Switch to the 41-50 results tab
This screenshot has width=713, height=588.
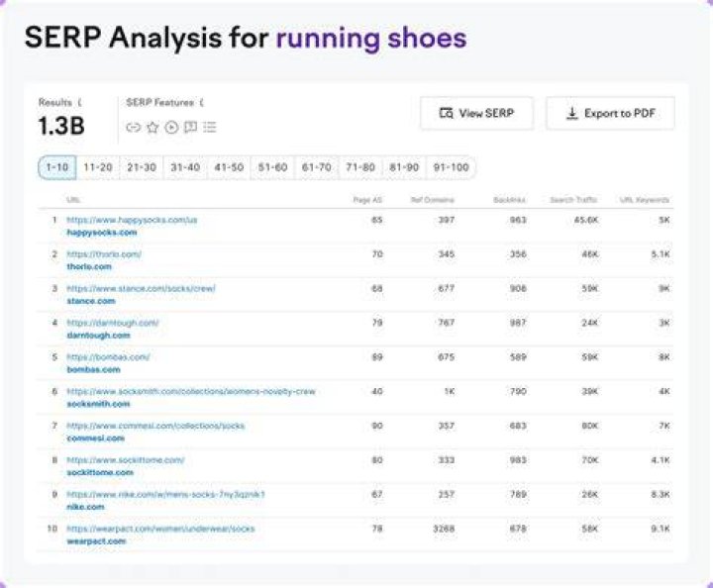click(x=229, y=167)
